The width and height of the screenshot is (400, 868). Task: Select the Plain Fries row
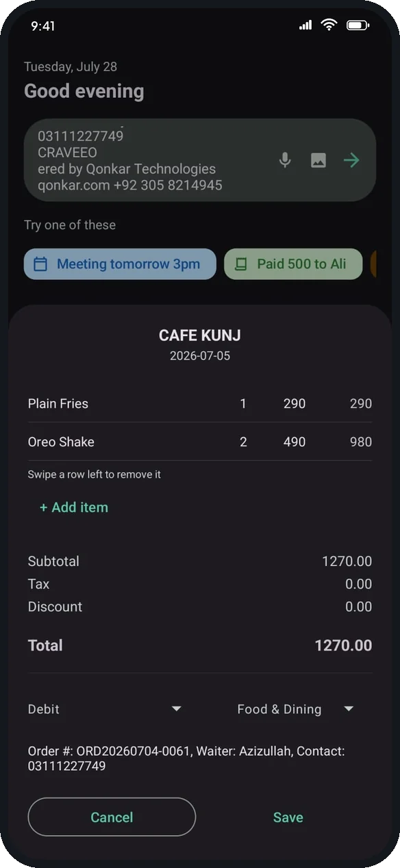pos(200,403)
